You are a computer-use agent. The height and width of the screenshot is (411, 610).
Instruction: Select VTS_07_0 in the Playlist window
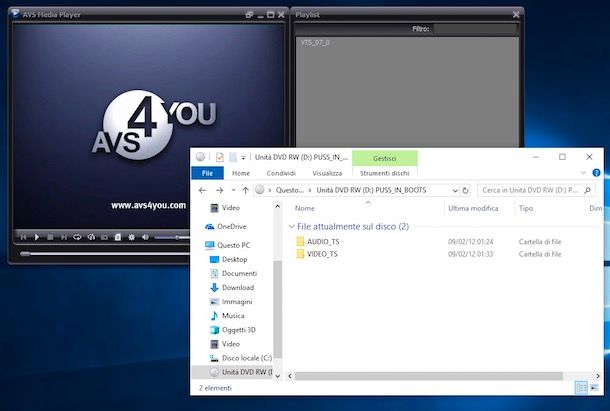(315, 42)
